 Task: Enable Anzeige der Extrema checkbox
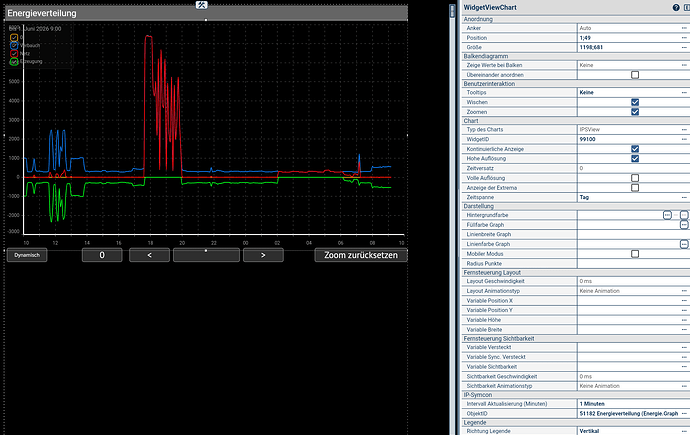635,188
